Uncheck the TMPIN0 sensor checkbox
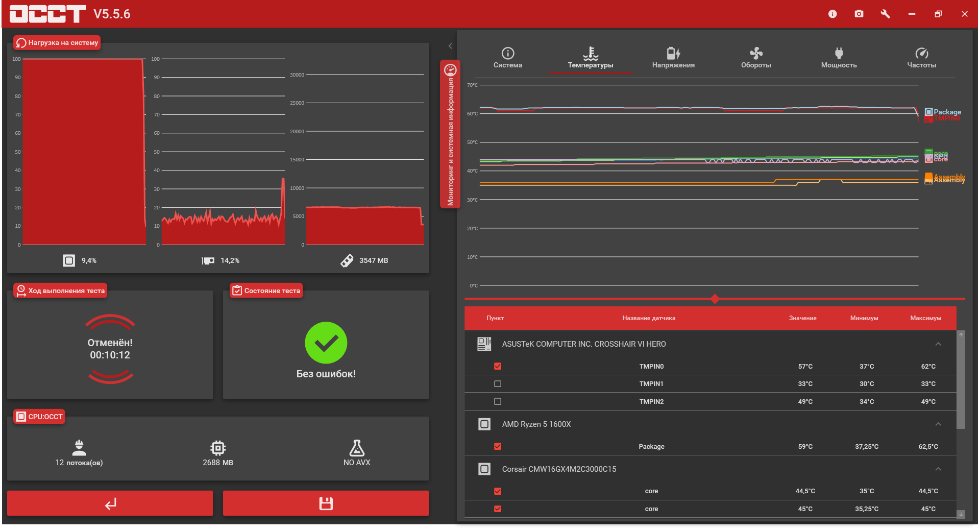Image resolution: width=980 pixels, height=531 pixels. tap(498, 366)
